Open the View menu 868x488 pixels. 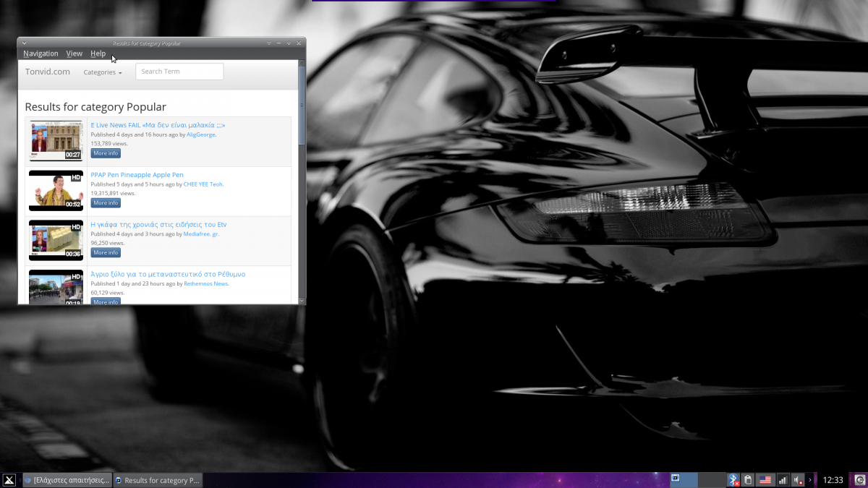pos(75,53)
